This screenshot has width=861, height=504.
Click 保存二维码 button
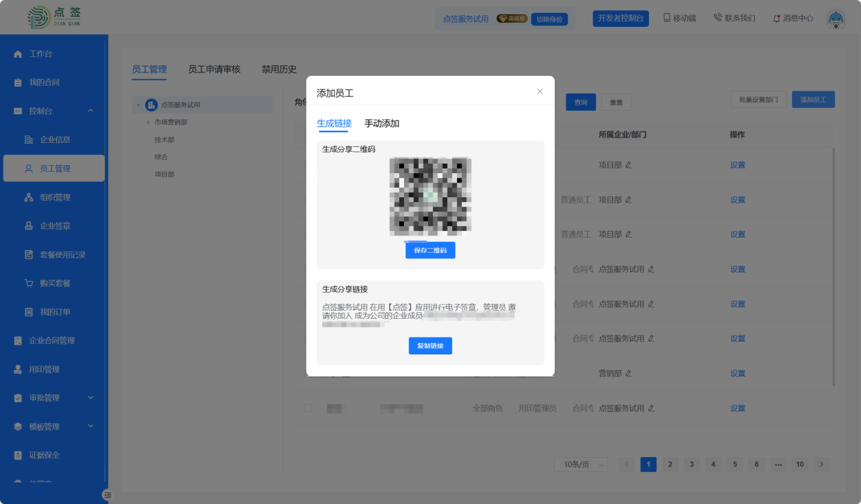430,250
